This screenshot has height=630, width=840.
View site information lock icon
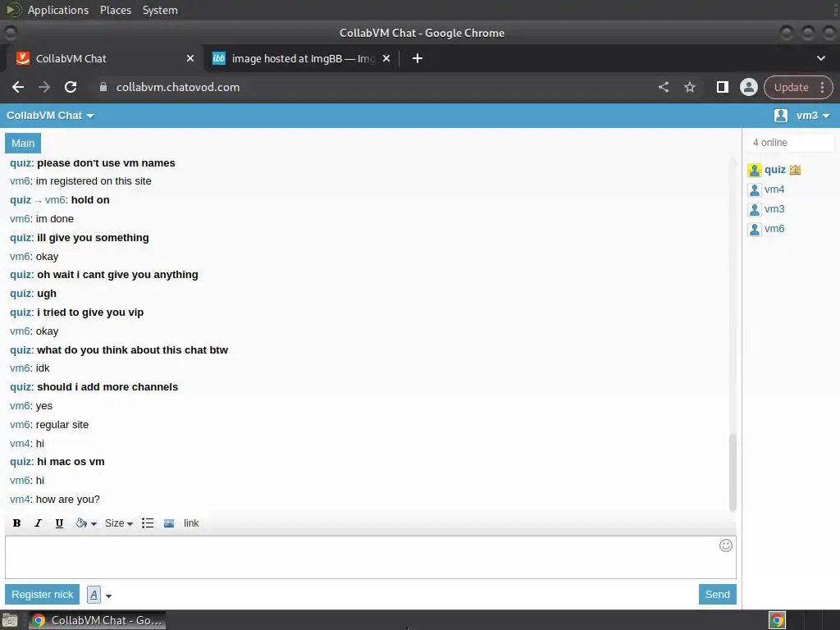point(103,87)
